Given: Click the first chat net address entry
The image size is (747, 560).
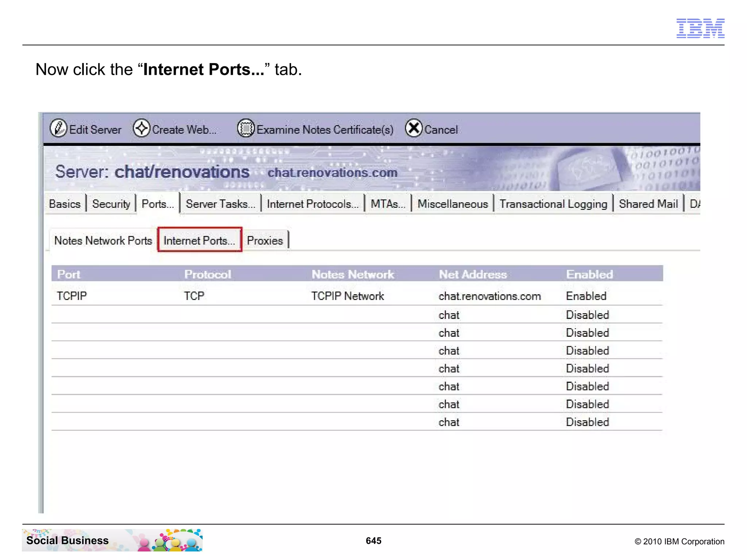Looking at the screenshot, I should (449, 315).
